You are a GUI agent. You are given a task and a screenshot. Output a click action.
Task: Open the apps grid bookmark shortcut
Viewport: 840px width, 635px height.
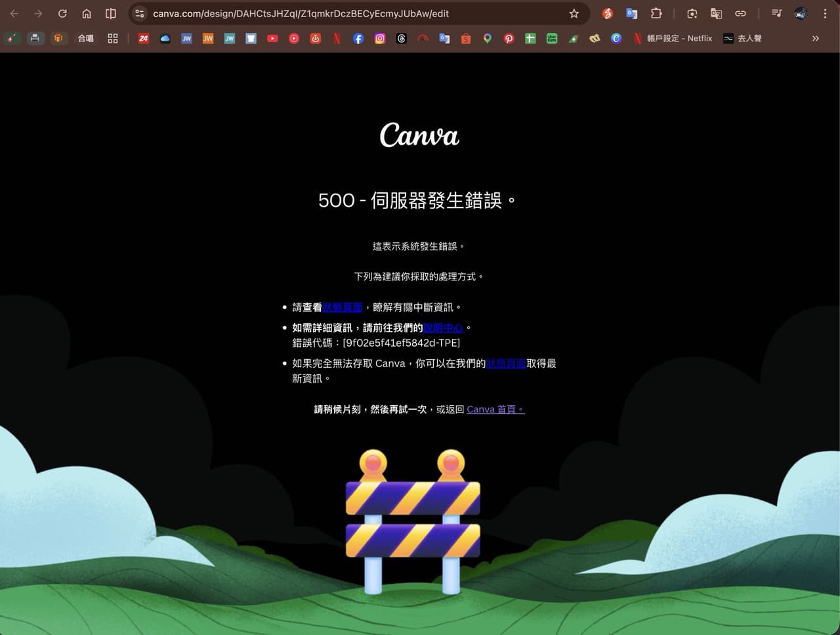[x=113, y=39]
